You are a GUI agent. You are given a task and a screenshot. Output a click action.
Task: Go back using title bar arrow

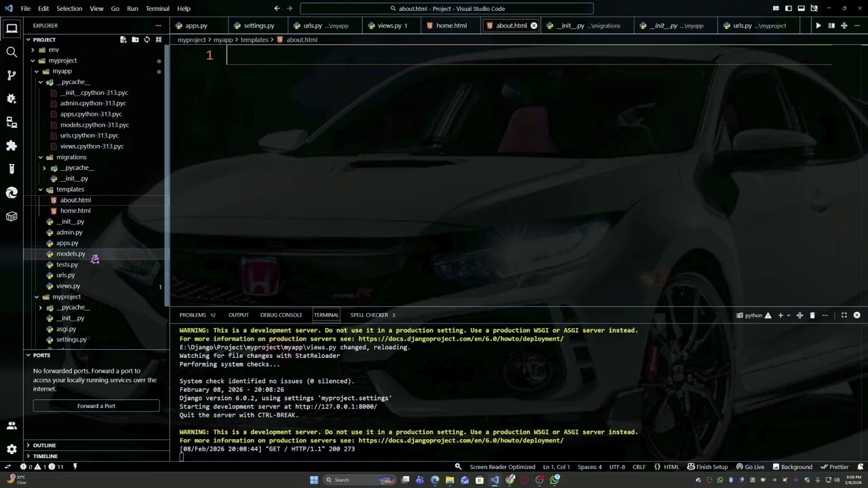coord(277,8)
